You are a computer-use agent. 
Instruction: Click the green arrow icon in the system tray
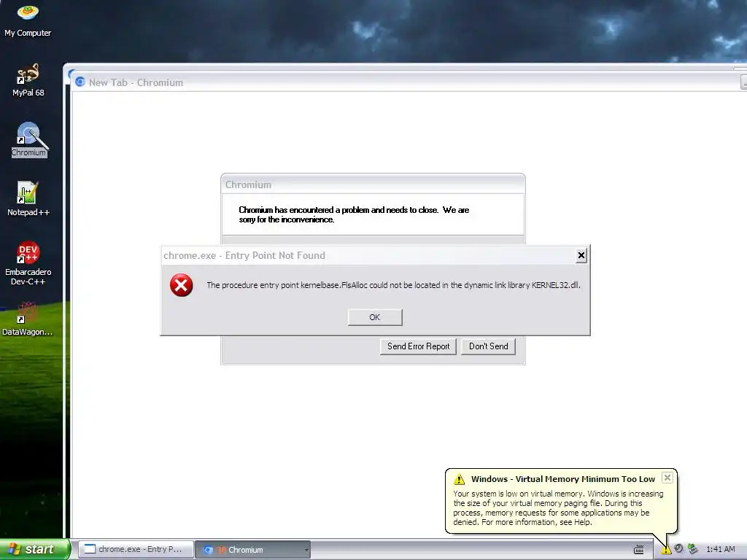693,549
